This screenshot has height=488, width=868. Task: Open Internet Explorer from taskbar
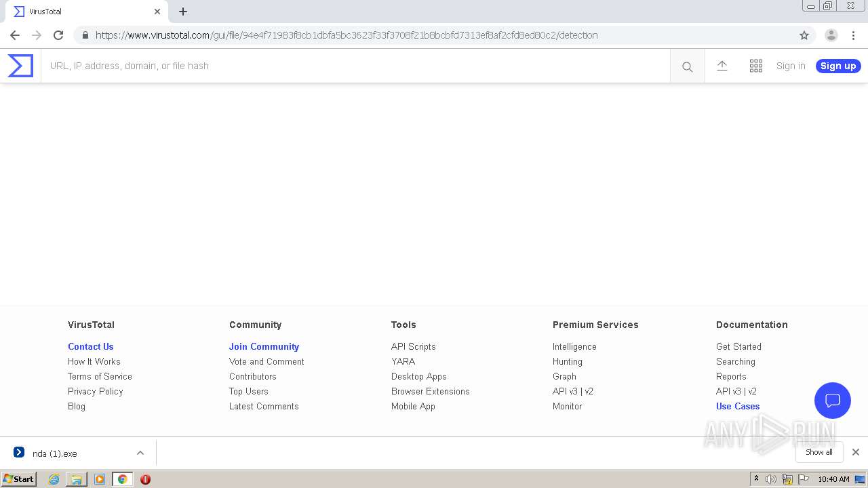(x=54, y=479)
